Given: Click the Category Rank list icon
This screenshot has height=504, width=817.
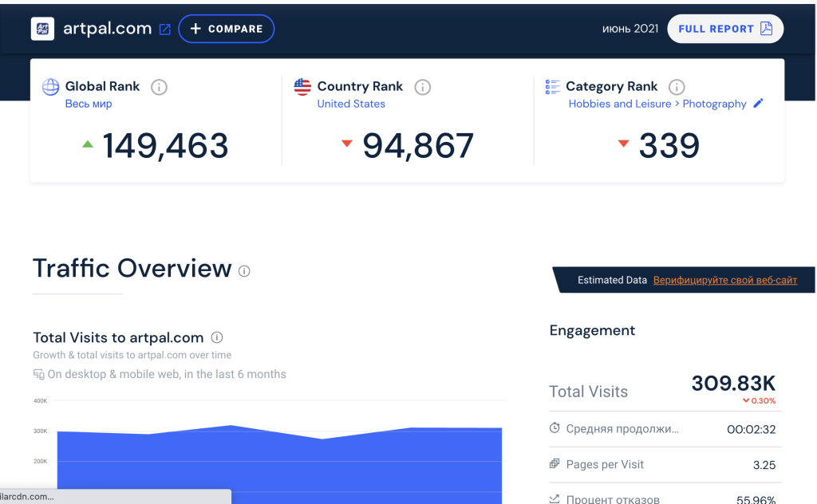Looking at the screenshot, I should [x=552, y=87].
